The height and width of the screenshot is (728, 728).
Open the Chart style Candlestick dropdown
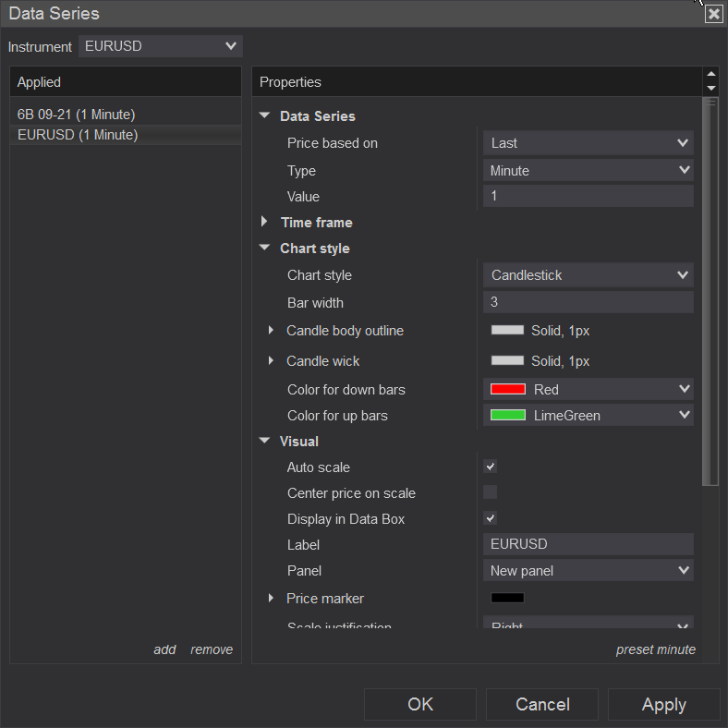click(x=588, y=274)
